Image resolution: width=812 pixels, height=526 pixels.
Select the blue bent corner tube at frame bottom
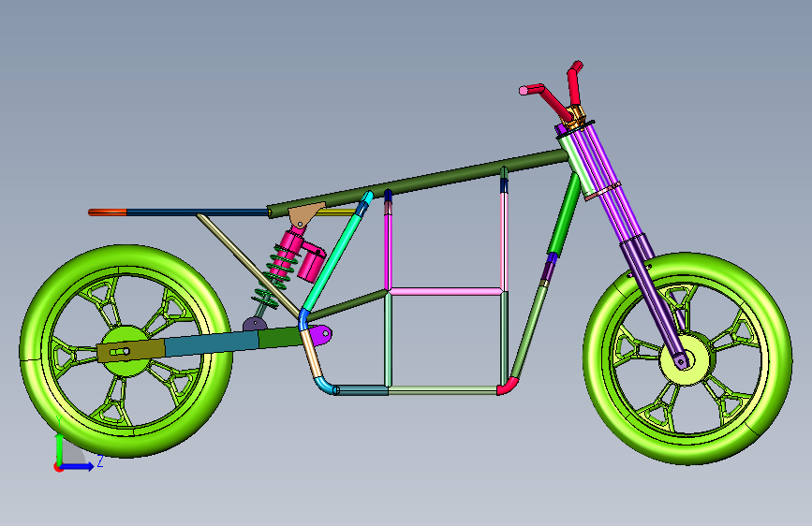pos(325,386)
